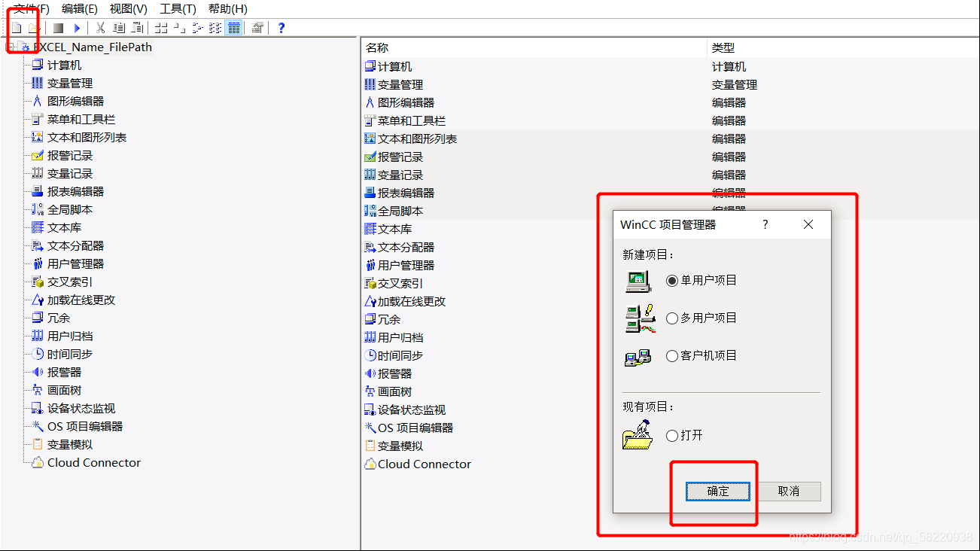The height and width of the screenshot is (551, 980).
Task: Select 用户归档 in the navigation tree
Action: pos(70,336)
